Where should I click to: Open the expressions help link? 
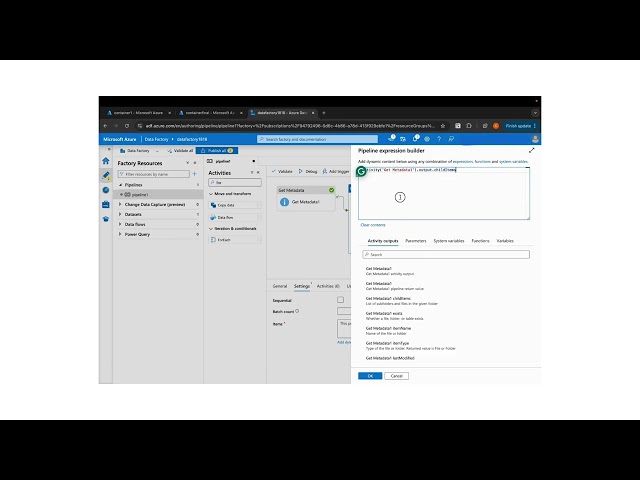(462, 162)
